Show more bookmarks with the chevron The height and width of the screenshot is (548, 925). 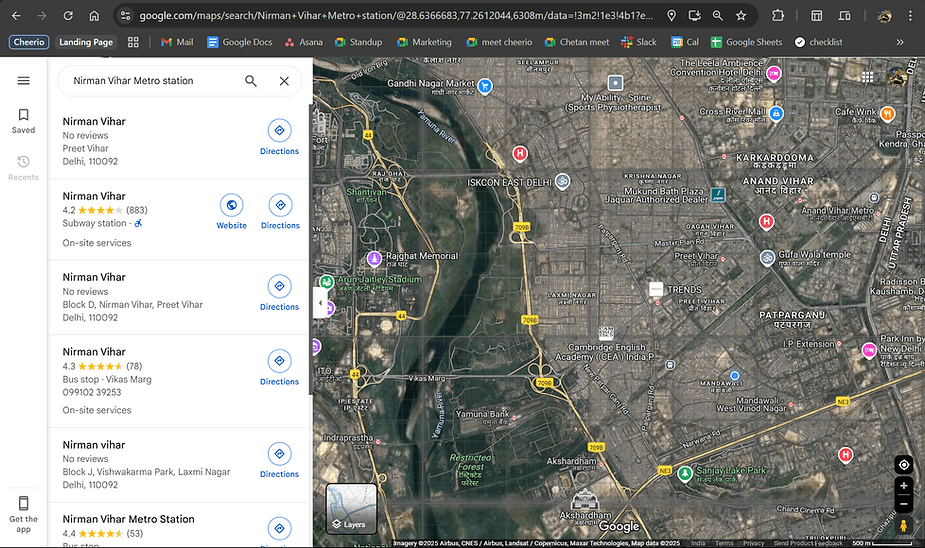(900, 42)
